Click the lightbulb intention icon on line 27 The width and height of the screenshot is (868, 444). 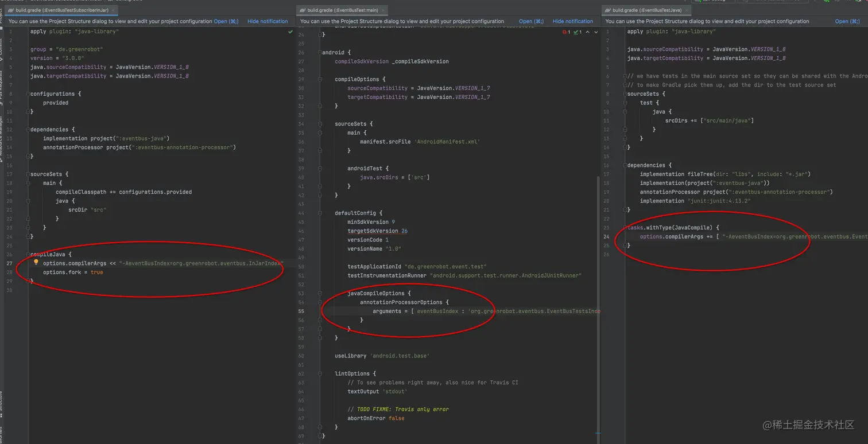click(x=36, y=262)
